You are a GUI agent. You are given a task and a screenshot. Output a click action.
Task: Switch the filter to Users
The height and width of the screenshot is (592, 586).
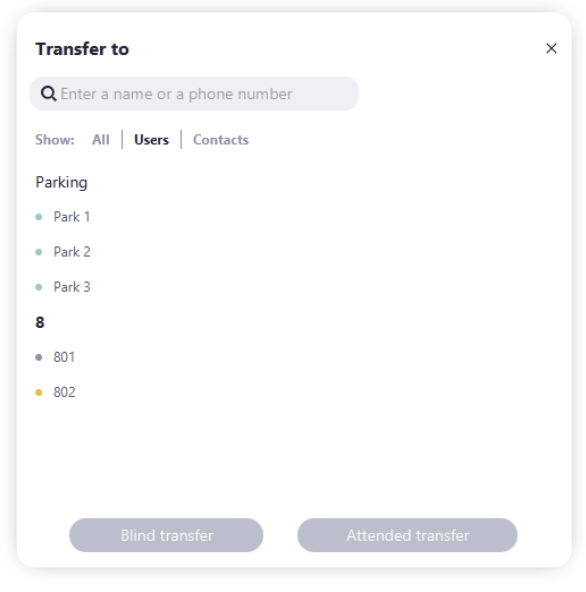[x=151, y=140]
